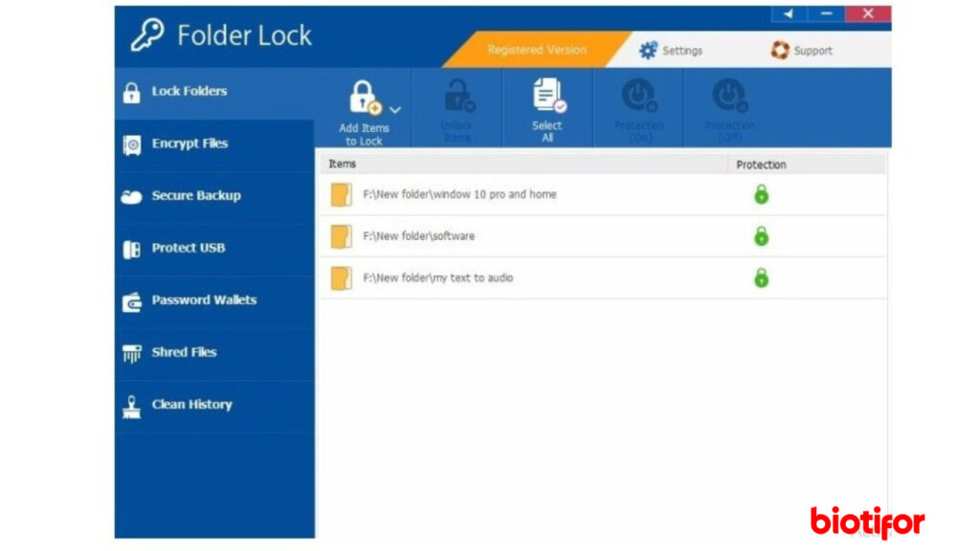This screenshot has width=980, height=551.
Task: Click the padlock icon beside Lock Folders
Action: [131, 93]
